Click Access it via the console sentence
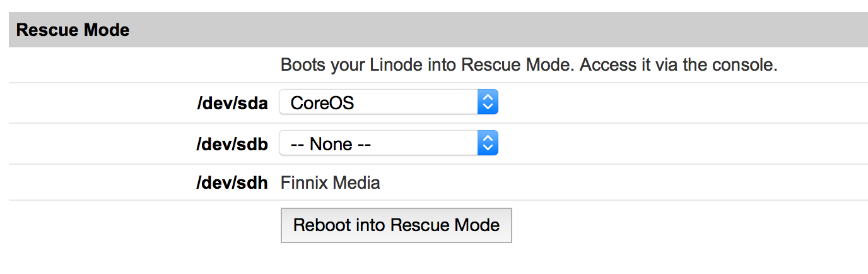This screenshot has width=868, height=274. [x=678, y=65]
